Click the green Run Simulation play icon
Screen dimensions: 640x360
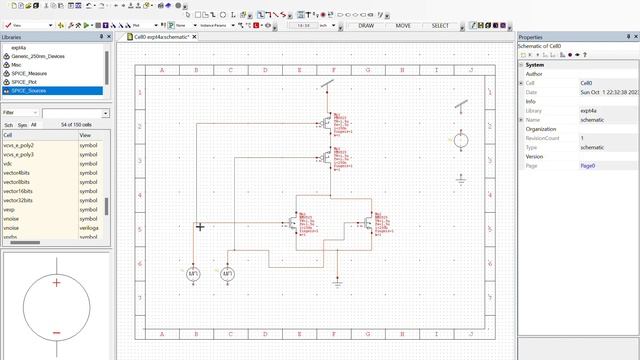tap(86, 25)
